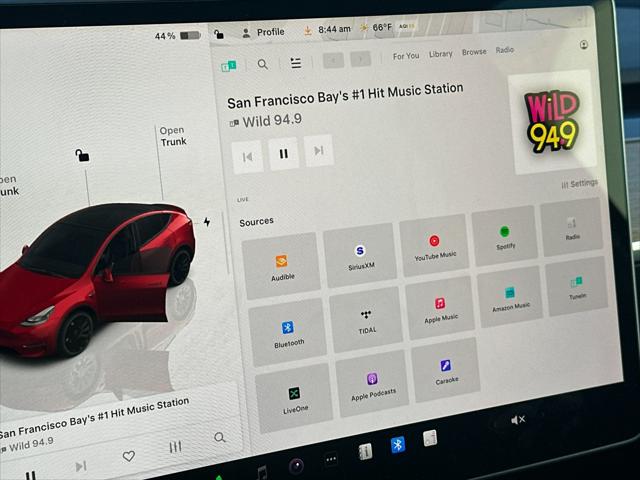Tap the charge port lightning icon
Viewport: 640px width, 480px height.
(207, 222)
